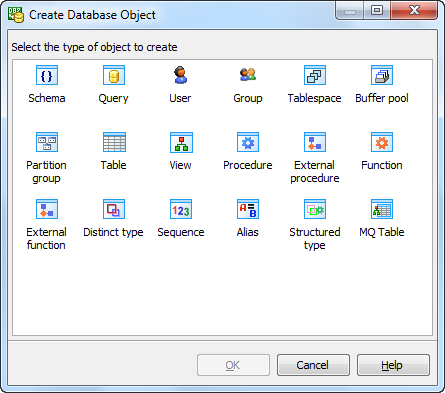
Task: Select the Partition group icon
Action: (47, 142)
